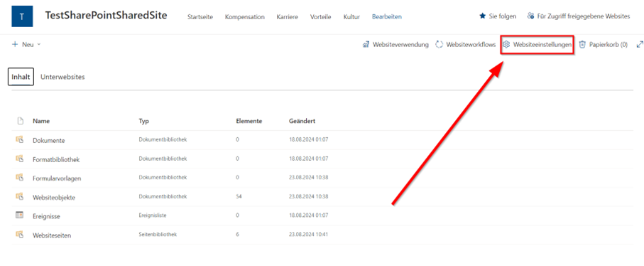Sort by the Name column header

coord(41,122)
